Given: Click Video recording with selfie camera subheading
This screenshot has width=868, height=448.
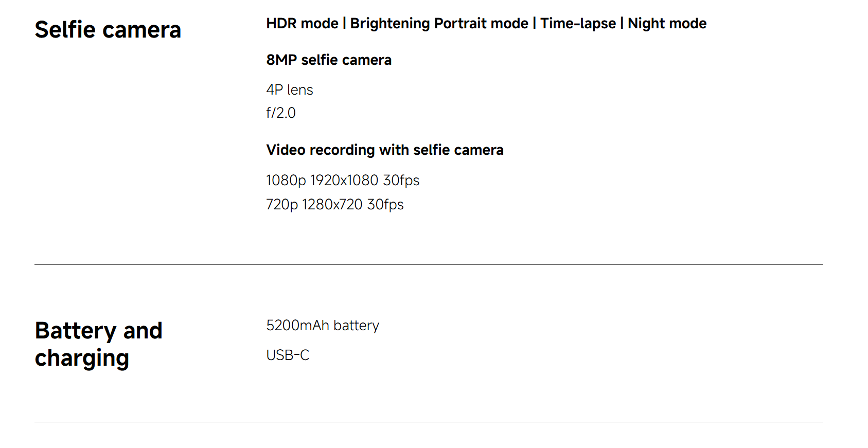Looking at the screenshot, I should [385, 150].
